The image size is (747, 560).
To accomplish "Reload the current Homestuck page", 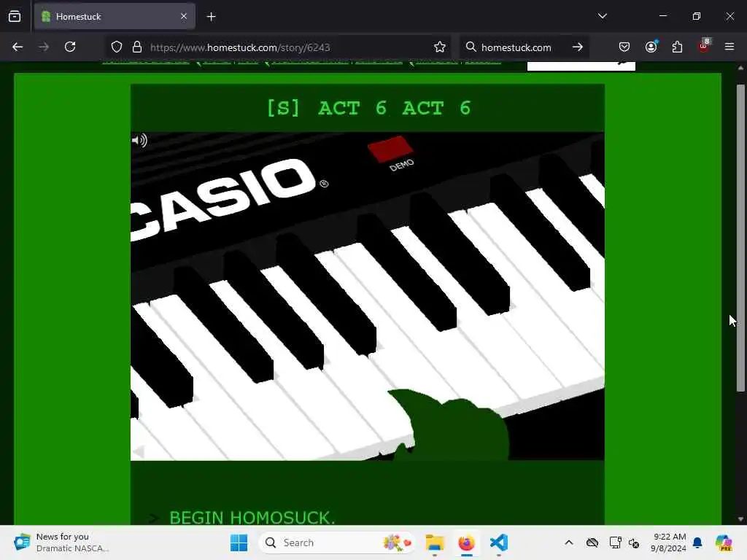I will pyautogui.click(x=70, y=47).
